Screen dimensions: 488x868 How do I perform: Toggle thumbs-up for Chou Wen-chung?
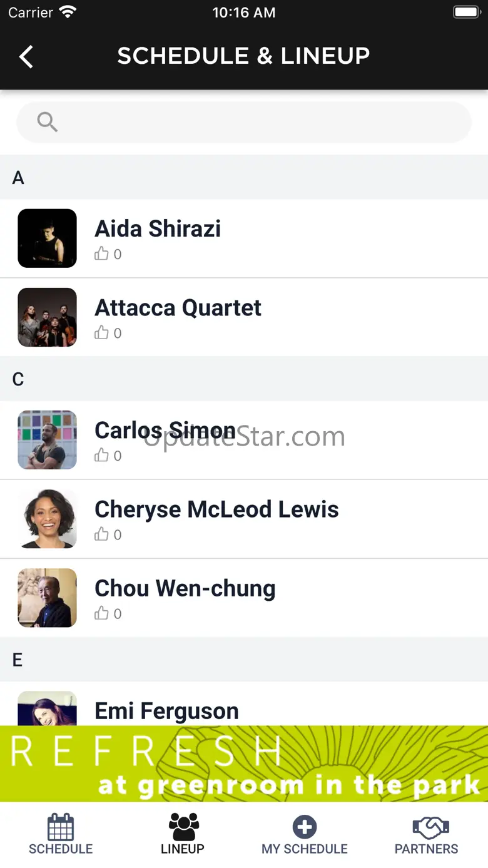[101, 613]
